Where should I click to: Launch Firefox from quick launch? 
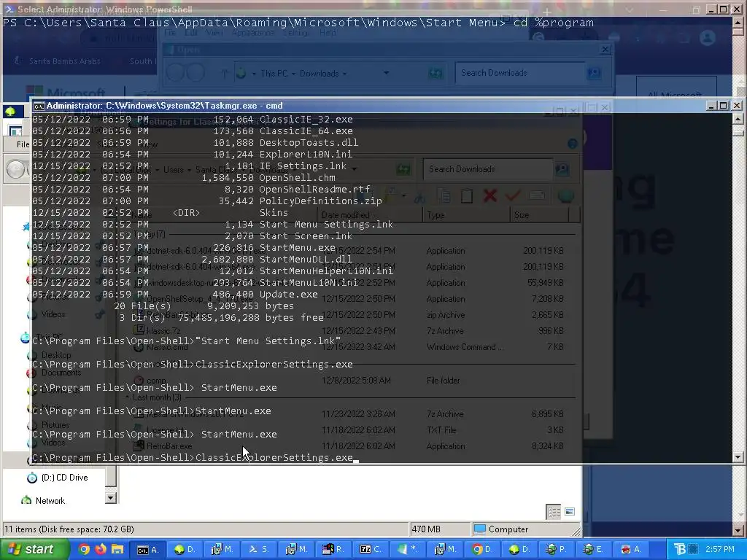pos(101,549)
